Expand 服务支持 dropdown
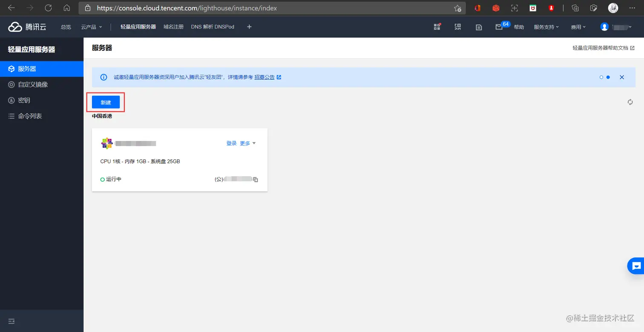This screenshot has height=332, width=644. (x=546, y=27)
